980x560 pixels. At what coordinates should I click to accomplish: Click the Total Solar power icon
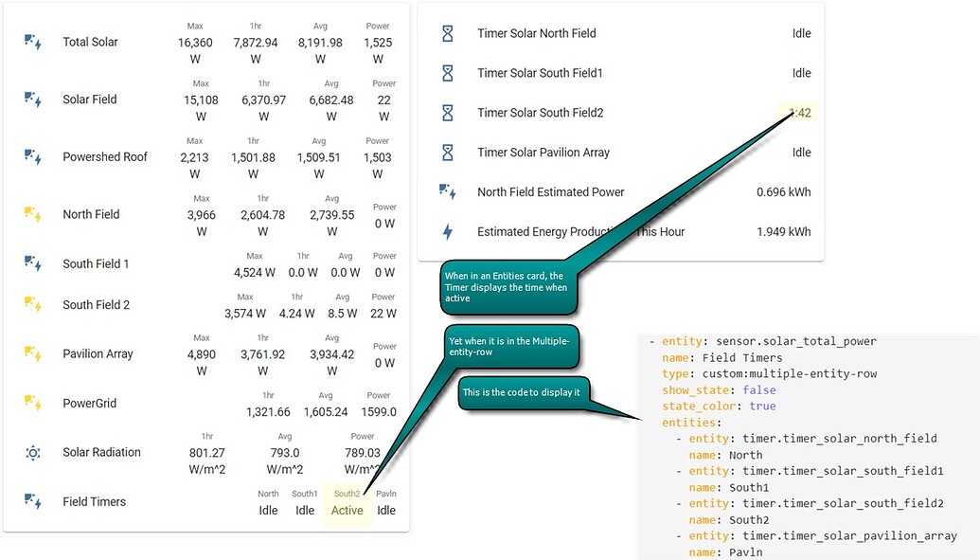coord(33,42)
